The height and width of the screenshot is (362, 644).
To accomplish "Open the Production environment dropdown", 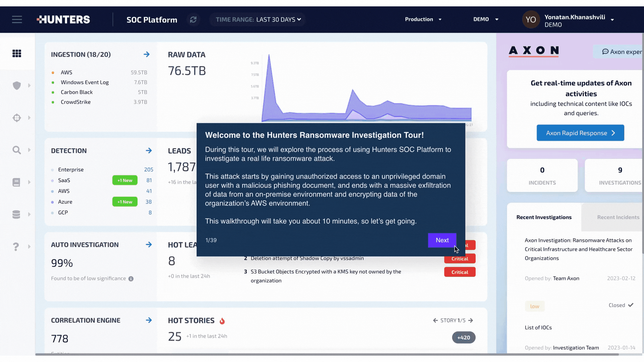I will [423, 19].
